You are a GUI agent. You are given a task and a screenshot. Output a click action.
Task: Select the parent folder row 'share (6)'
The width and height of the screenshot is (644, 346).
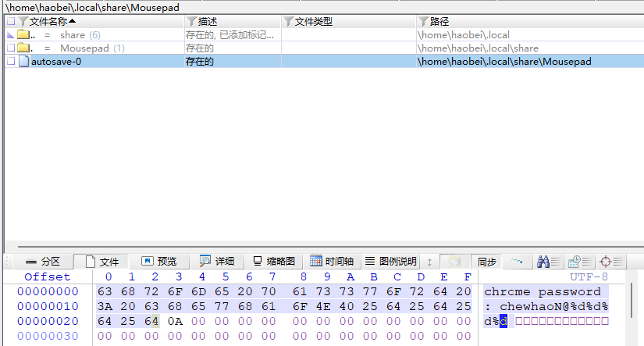[x=324, y=35]
